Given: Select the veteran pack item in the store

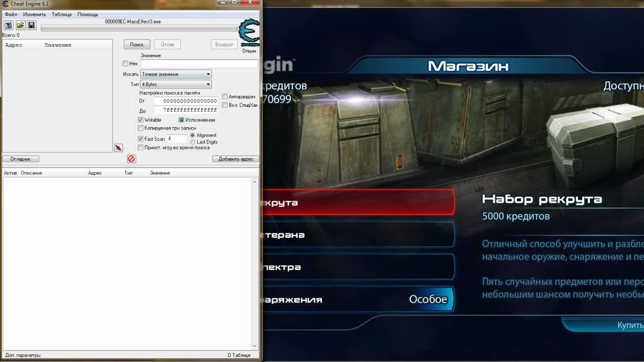Looking at the screenshot, I should tap(358, 235).
